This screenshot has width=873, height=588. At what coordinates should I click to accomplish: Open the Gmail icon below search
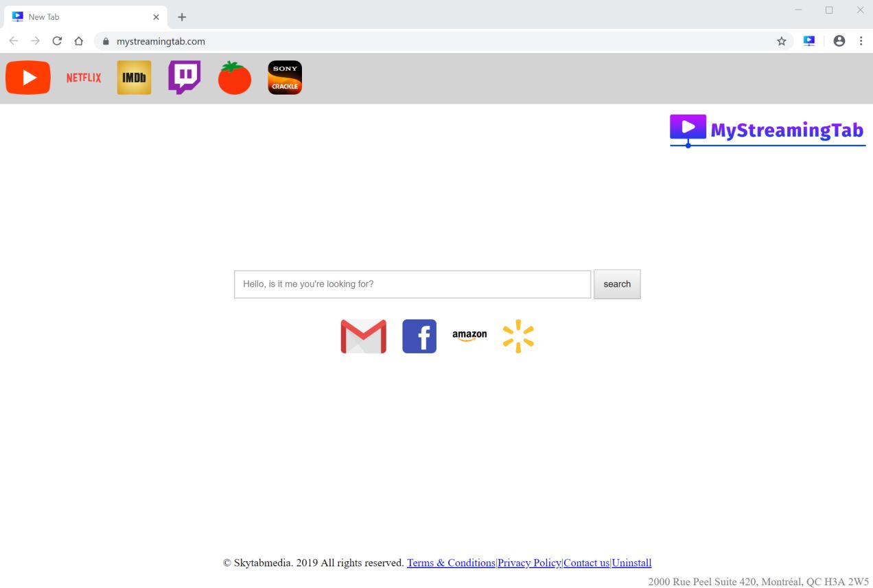pos(363,336)
